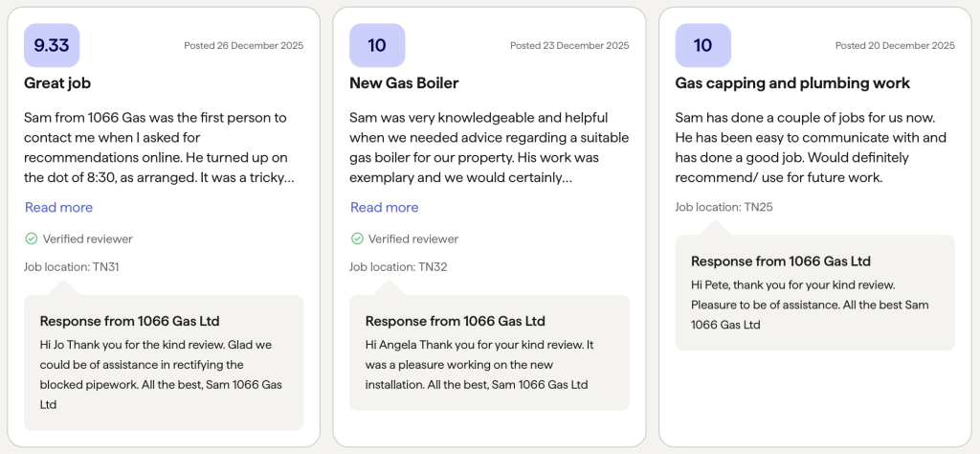
Task: Click Posted 26 December 2025 date
Action: tap(244, 46)
